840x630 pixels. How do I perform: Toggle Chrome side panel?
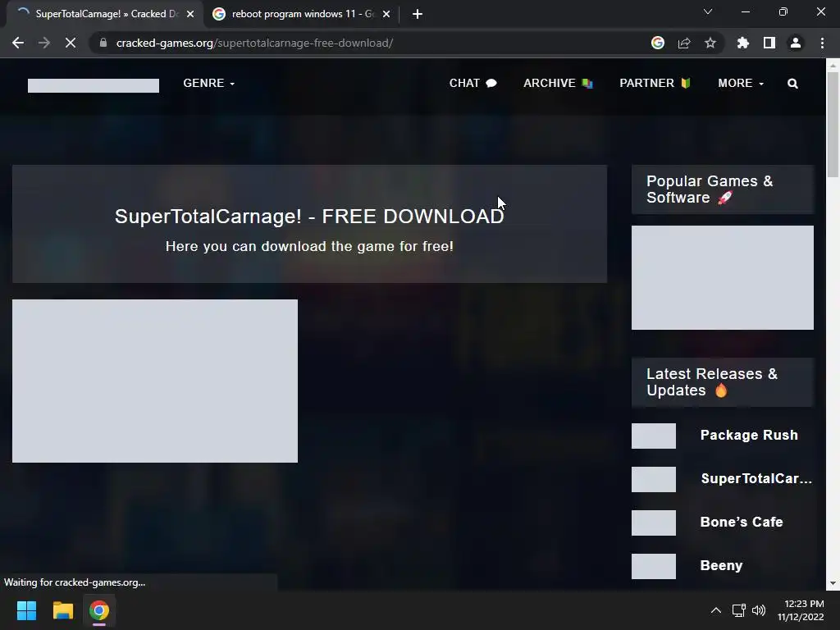click(x=769, y=43)
